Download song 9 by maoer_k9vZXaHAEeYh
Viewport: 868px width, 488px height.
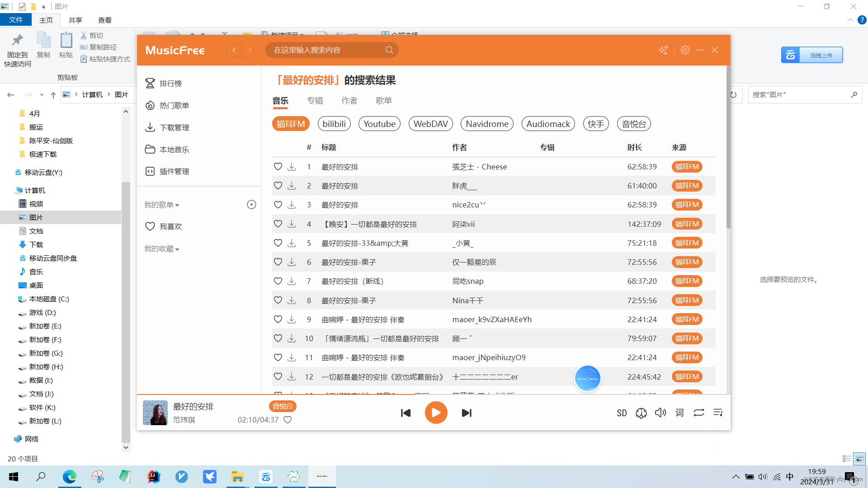(292, 319)
